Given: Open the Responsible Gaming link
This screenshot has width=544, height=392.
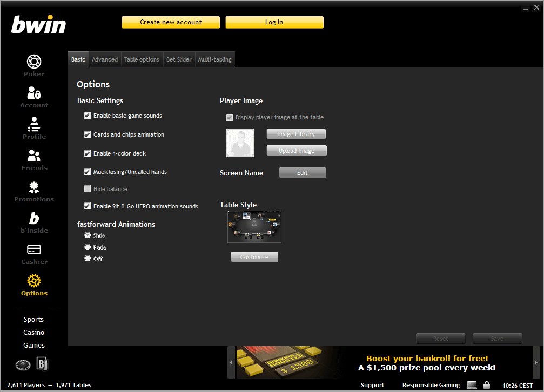Looking at the screenshot, I should [x=431, y=385].
